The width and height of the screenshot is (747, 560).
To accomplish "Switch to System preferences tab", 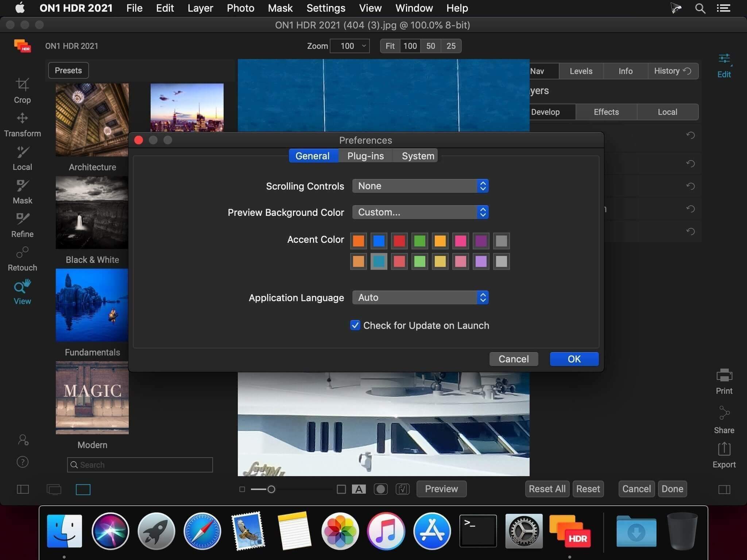I will [x=418, y=156].
